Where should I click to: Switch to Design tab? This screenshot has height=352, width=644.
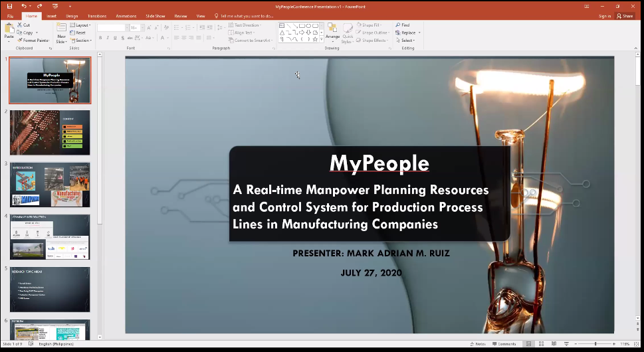72,16
